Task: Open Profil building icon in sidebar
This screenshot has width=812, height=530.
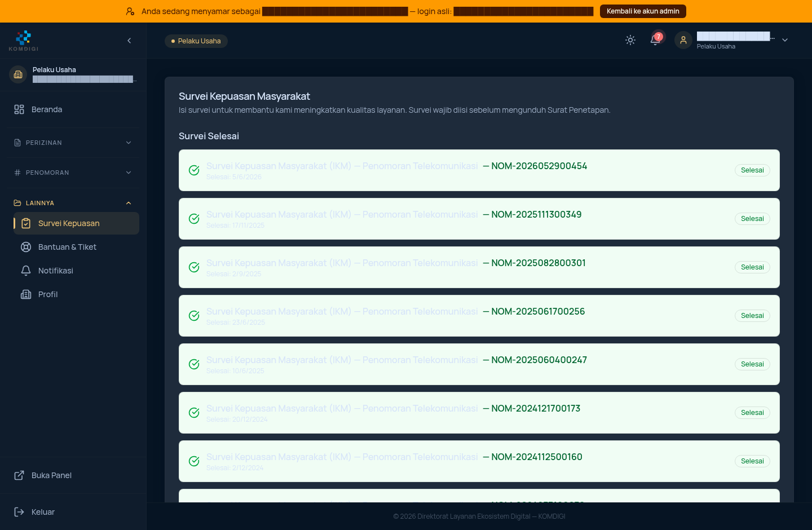Action: click(26, 294)
